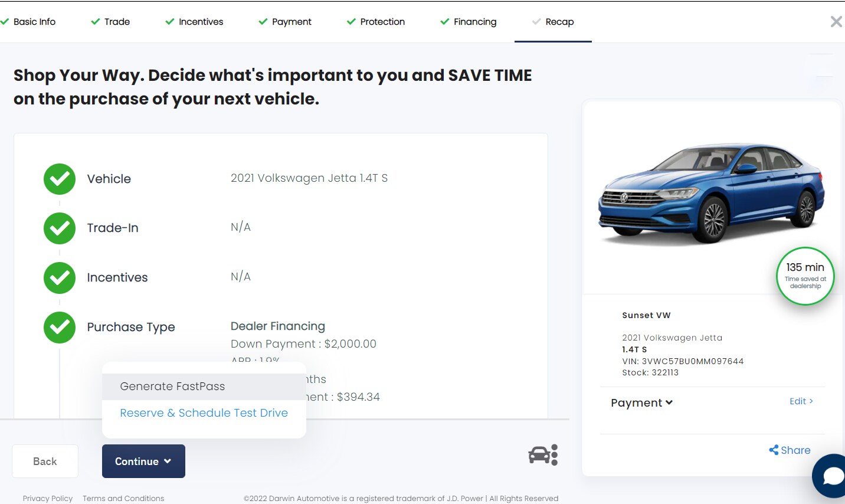845x504 pixels.
Task: Open the Basic Info step tab
Action: tap(28, 22)
